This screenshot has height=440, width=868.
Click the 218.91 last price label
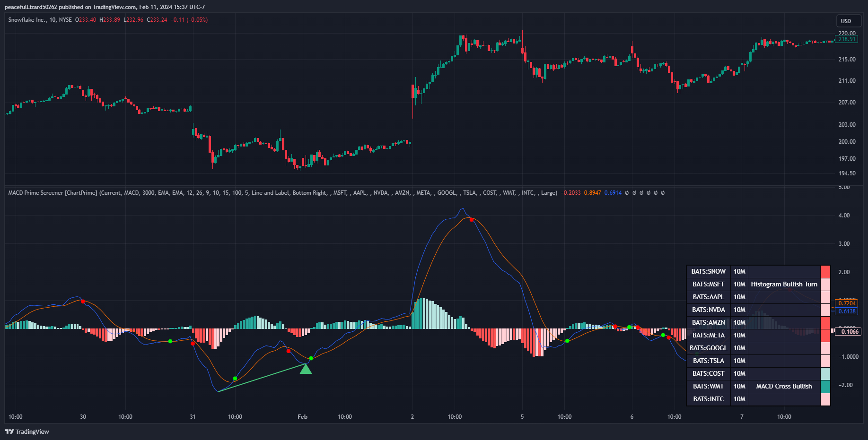847,39
